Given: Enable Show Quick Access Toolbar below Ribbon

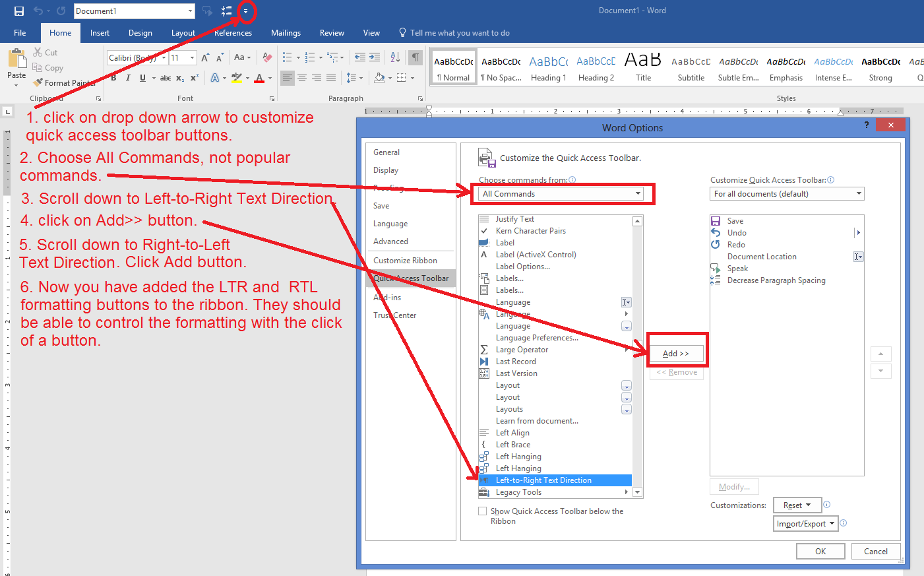Looking at the screenshot, I should 483,511.
